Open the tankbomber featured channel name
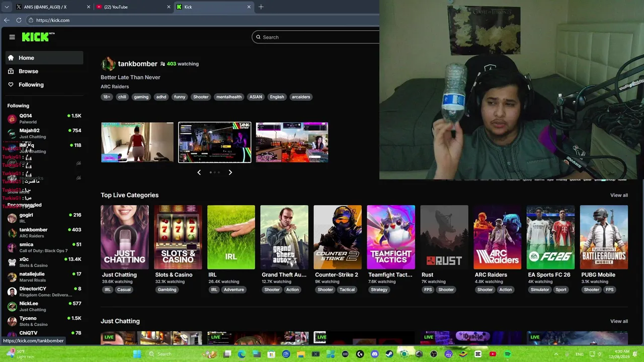 pos(137,64)
